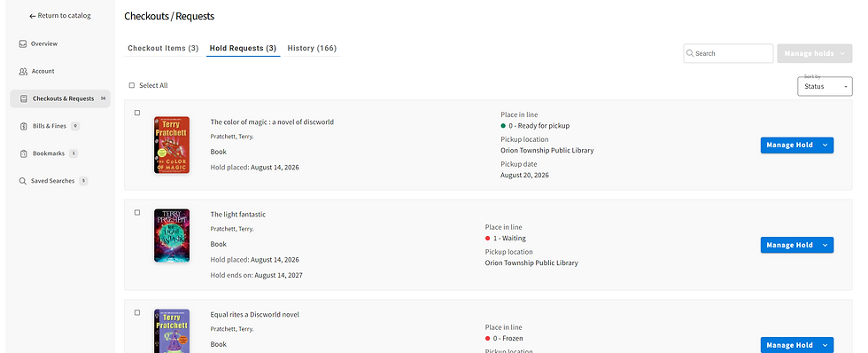This screenshot has width=868, height=353.
Task: Click 'Pickup date' August 20, 2026 text
Action: (x=524, y=175)
